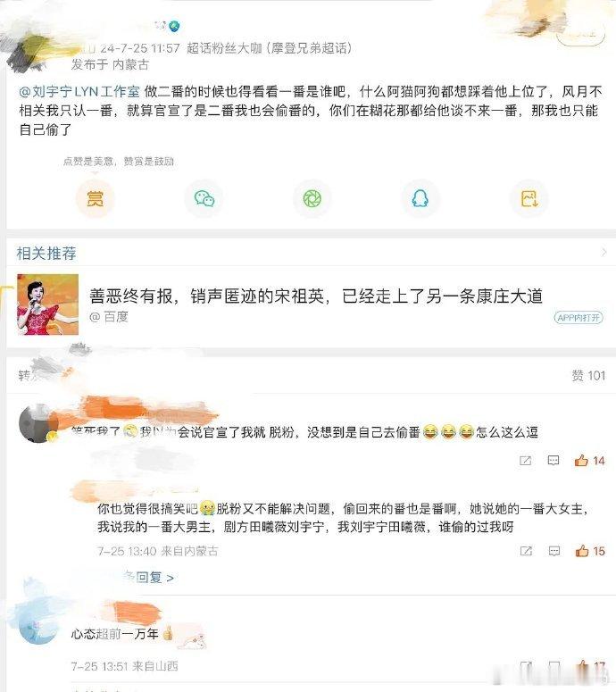Switch to the 赞 101 likes tab
616x692 pixels.
pos(588,376)
